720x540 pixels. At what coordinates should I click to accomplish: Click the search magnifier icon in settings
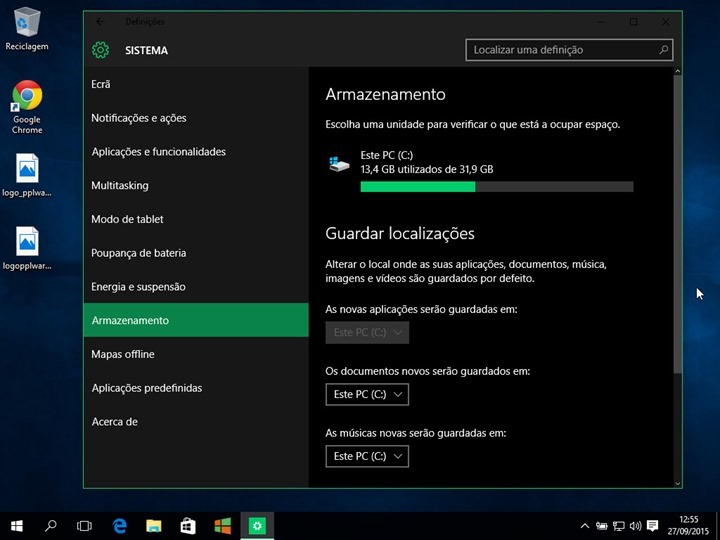[664, 50]
